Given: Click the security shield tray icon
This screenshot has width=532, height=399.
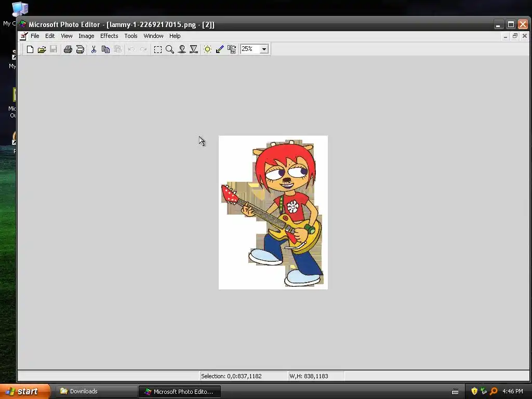Looking at the screenshot, I should tap(474, 391).
